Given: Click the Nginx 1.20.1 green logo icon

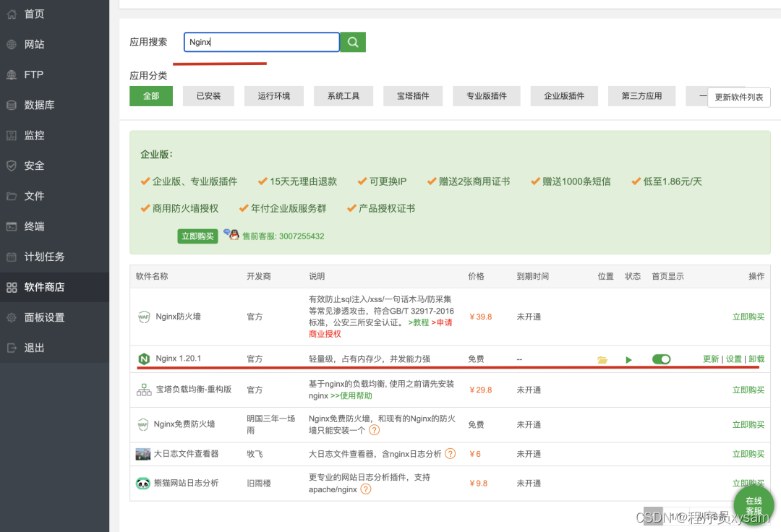Looking at the screenshot, I should coord(144,359).
